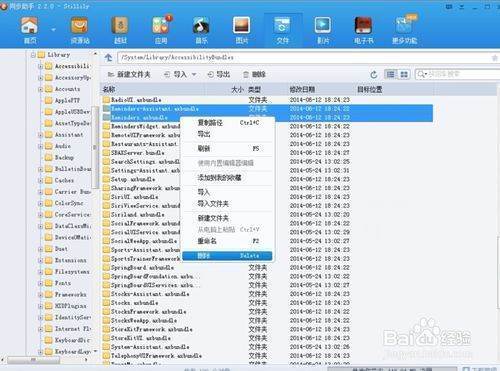Click the feedback icon in the title bar
Viewport: 500px width, 371px height.
(449, 6)
